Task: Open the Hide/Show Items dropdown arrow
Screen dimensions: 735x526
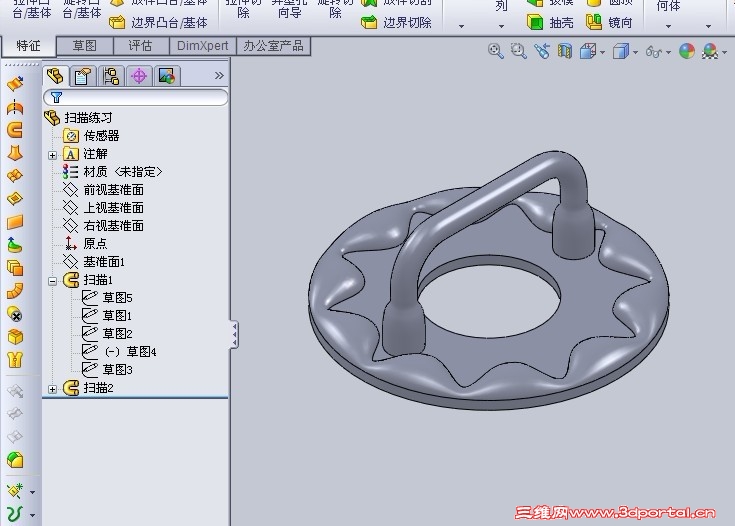Action: [668, 52]
